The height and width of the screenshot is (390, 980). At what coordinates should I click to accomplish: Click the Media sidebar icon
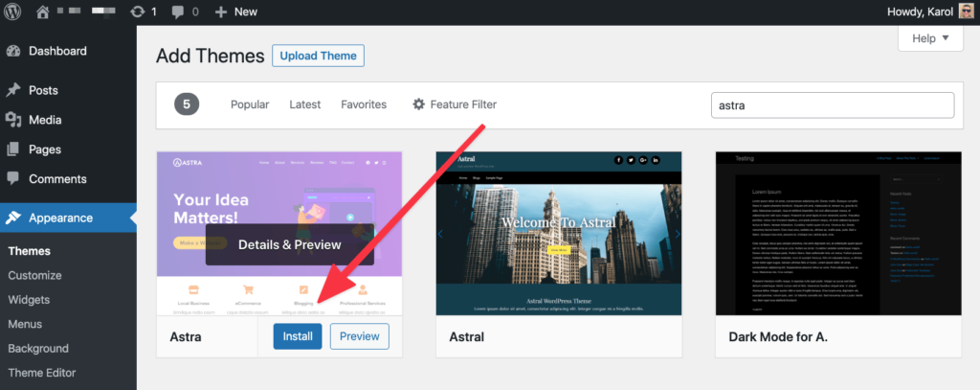(x=13, y=120)
